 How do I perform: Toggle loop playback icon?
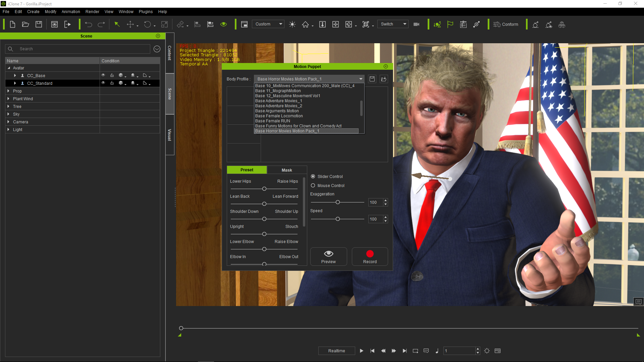415,351
